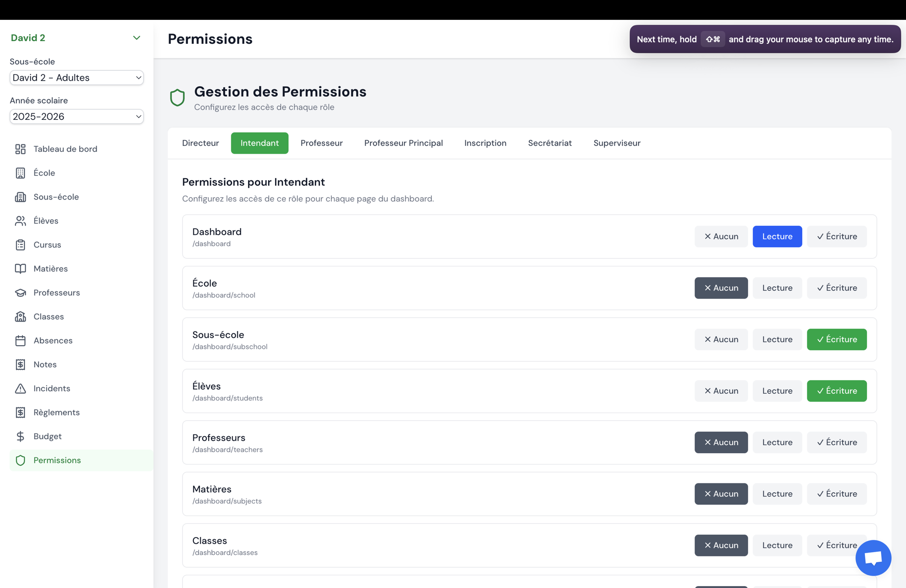This screenshot has height=588, width=906.
Task: Click the /dashboard/classes path text
Action: click(x=225, y=553)
